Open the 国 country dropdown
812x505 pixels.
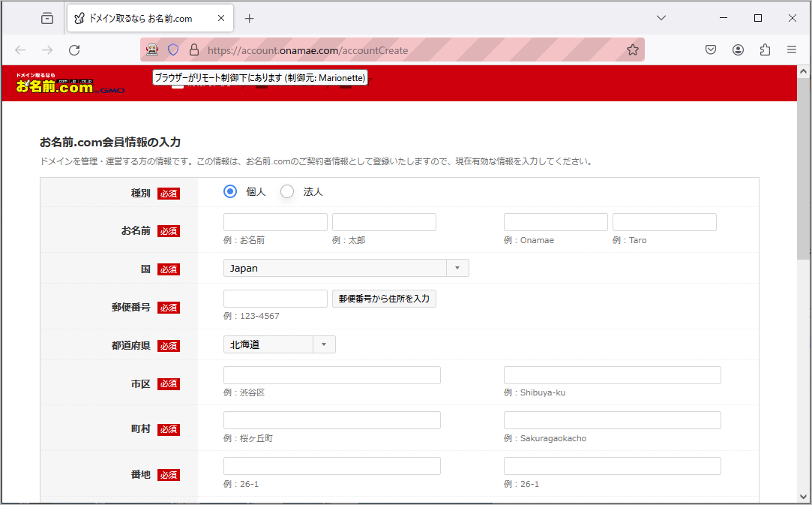pyautogui.click(x=346, y=268)
